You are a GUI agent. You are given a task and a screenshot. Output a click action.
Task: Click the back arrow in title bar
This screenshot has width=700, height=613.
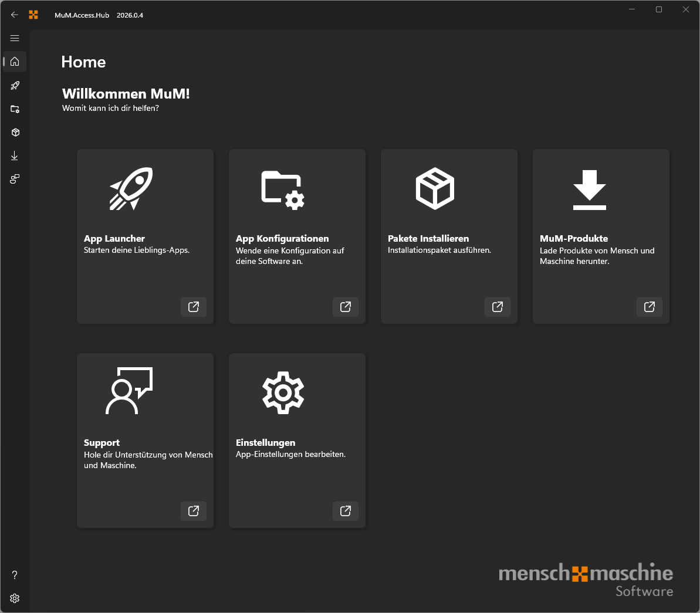click(x=15, y=15)
